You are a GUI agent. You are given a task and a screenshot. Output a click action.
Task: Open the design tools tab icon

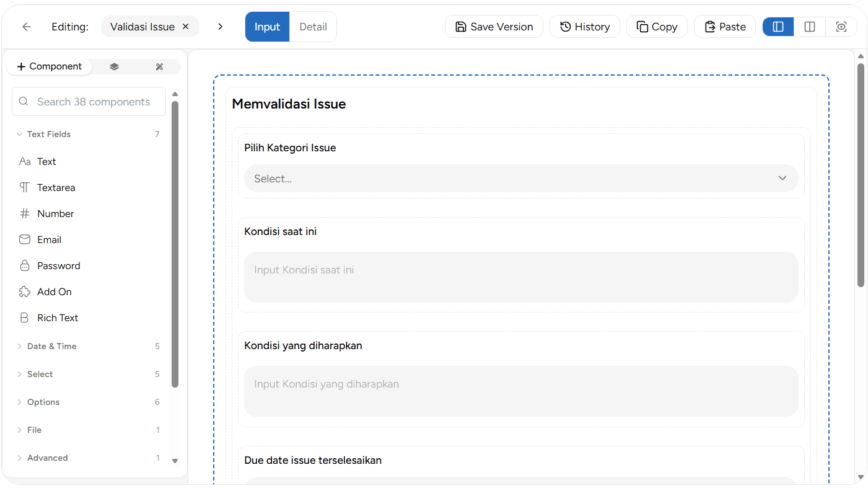tap(159, 66)
